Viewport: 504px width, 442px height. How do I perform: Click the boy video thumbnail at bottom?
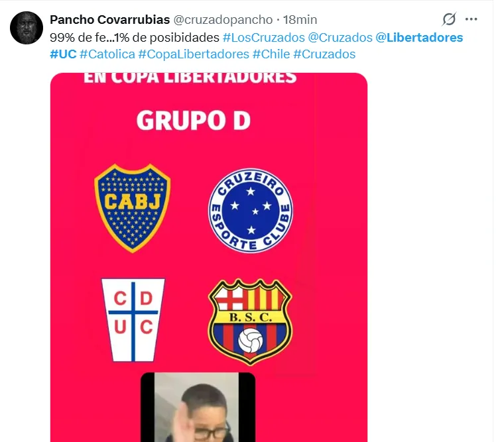(x=198, y=407)
